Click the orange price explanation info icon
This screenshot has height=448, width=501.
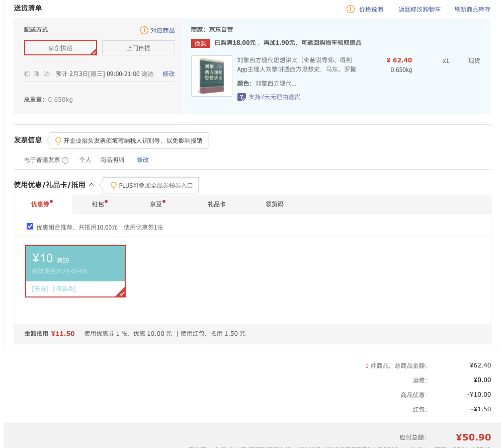coord(350,9)
